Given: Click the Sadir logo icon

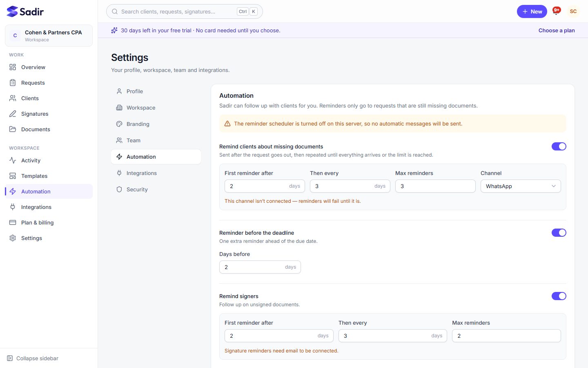Looking at the screenshot, I should (12, 11).
